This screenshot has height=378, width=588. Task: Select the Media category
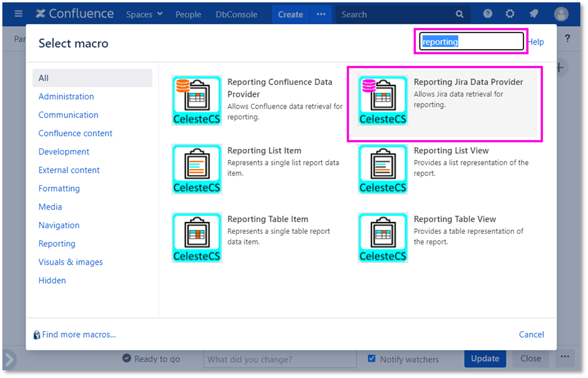point(50,207)
